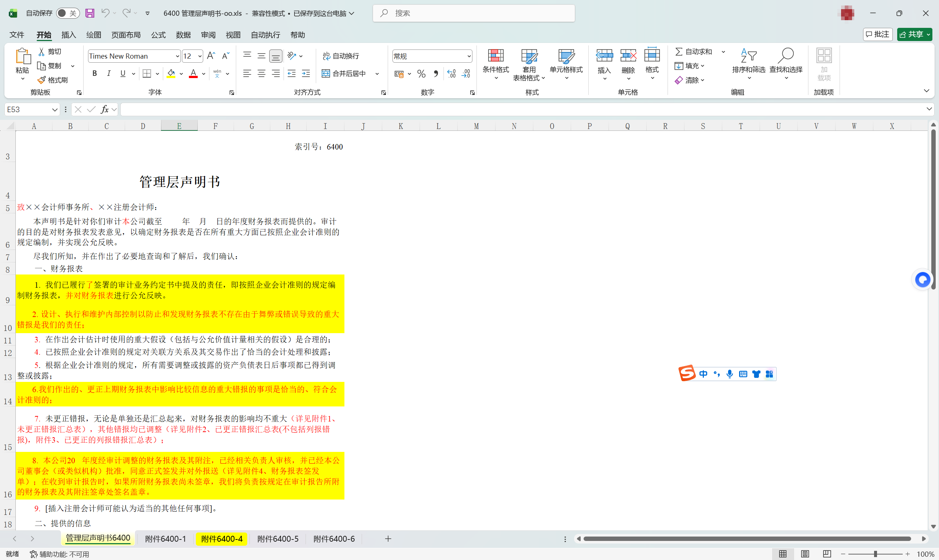The image size is (939, 560).
Task: Switch to the 插入 ribbon tab
Action: (x=68, y=35)
